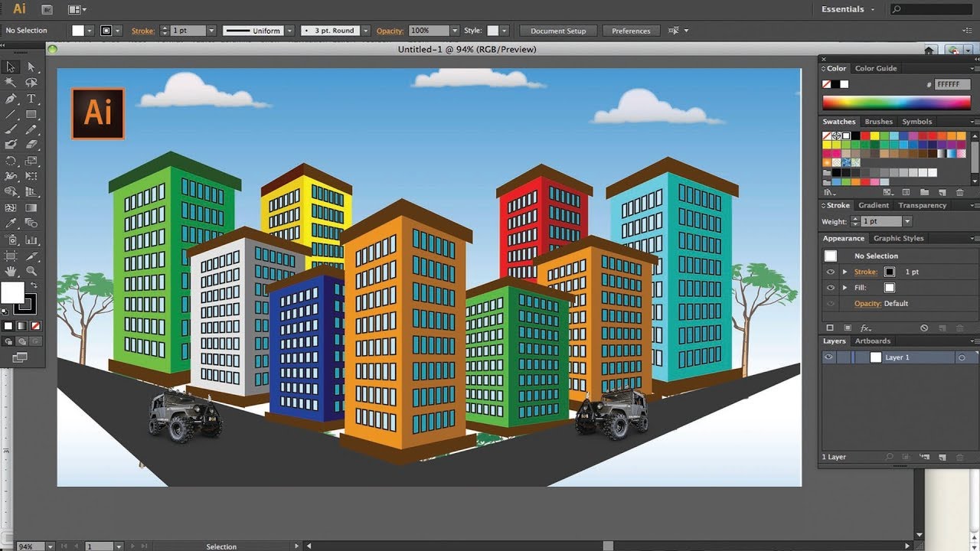The height and width of the screenshot is (551, 980).
Task: Pick the Eyedropper tool
Action: 11,223
